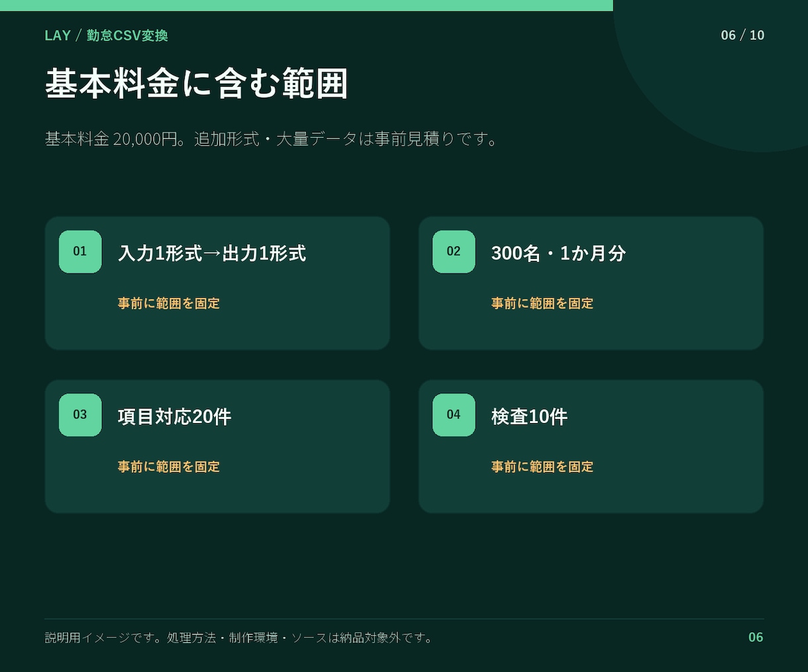The height and width of the screenshot is (672, 808).
Task: Click 事前に範囲を固定 under 項目対応20件
Action: tap(169, 467)
